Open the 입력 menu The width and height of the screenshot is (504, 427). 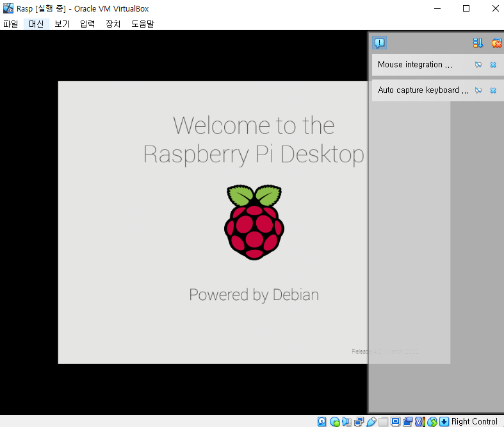[x=88, y=24]
